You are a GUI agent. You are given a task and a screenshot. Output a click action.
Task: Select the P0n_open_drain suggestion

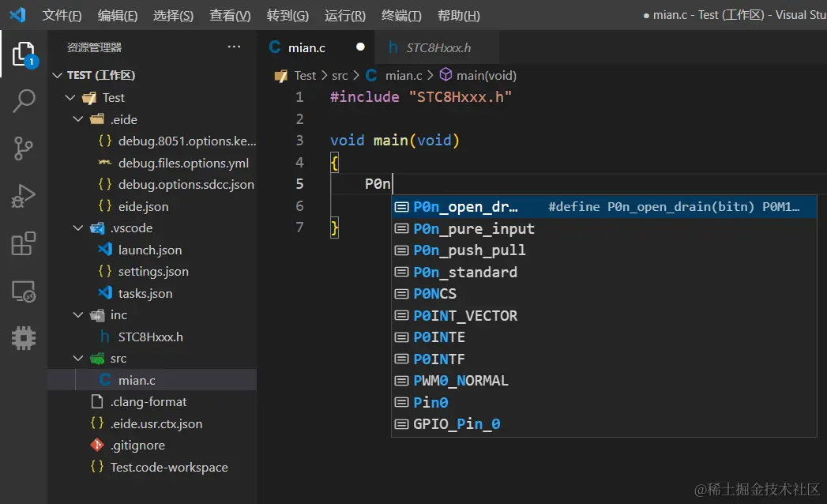(604, 206)
